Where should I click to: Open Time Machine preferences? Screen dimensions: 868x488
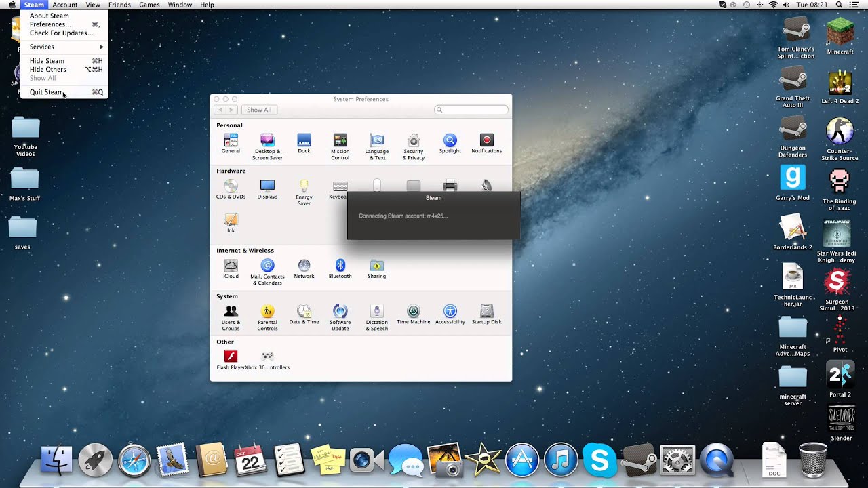click(x=414, y=314)
